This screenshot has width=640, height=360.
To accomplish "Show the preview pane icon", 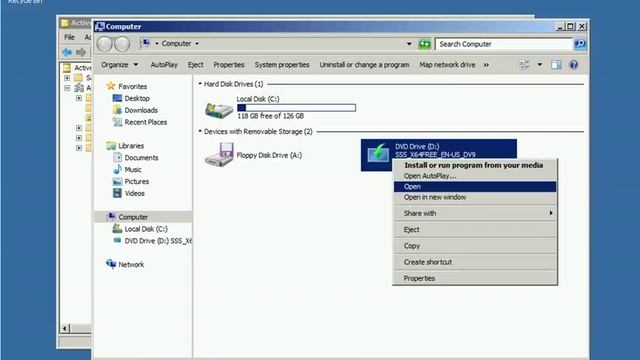I will (556, 65).
